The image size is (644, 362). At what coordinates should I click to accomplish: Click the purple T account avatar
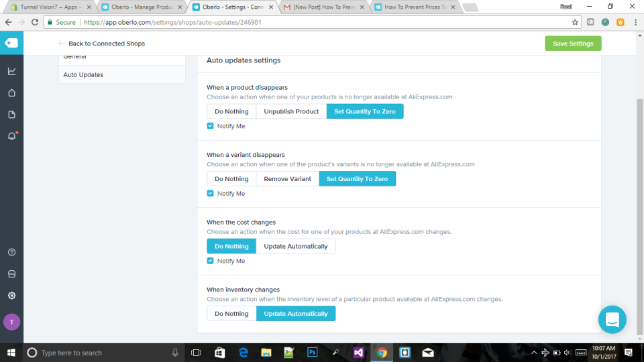pos(11,322)
